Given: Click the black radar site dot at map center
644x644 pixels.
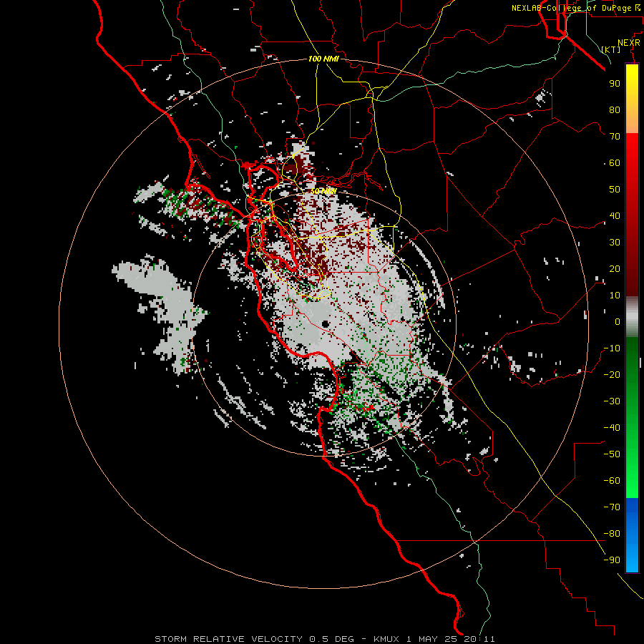Looking at the screenshot, I should pos(326,324).
